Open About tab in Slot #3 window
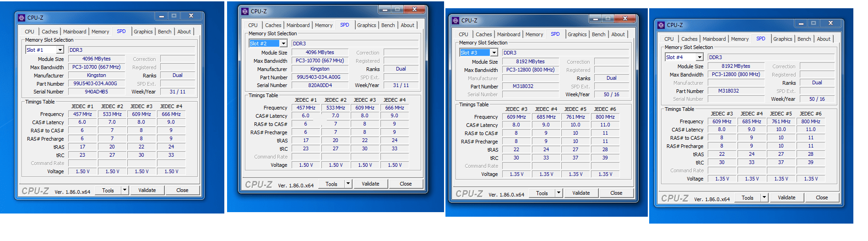Image resolution: width=868 pixels, height=241 pixels. (618, 34)
